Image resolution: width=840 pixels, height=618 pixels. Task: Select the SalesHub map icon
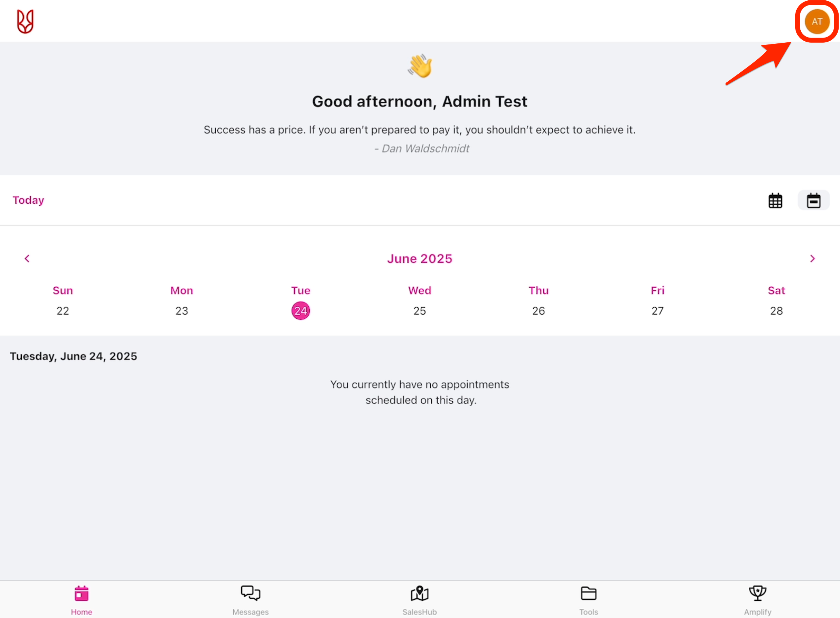pyautogui.click(x=419, y=593)
